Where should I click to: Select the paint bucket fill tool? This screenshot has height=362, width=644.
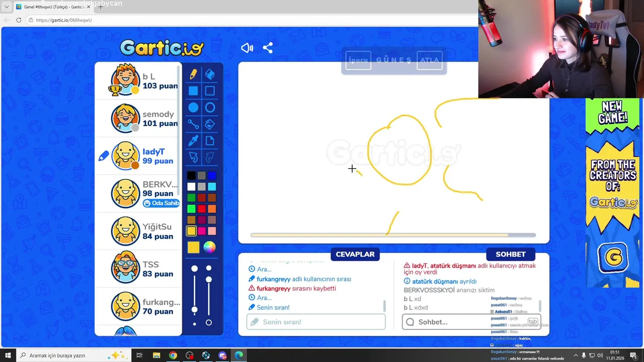coord(210,124)
